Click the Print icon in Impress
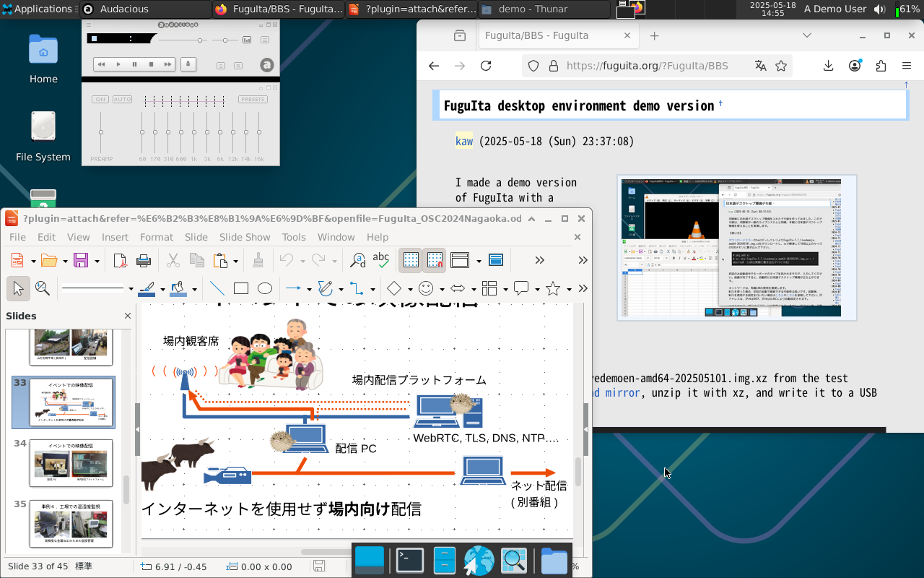Screen dimensions: 924x578 144,260
